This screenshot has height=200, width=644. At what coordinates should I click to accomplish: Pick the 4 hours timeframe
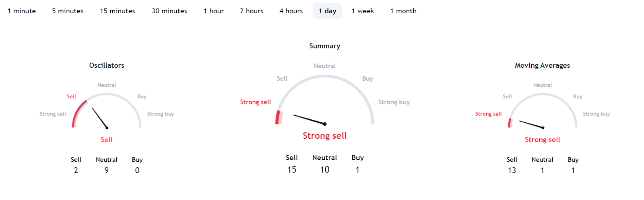click(291, 11)
